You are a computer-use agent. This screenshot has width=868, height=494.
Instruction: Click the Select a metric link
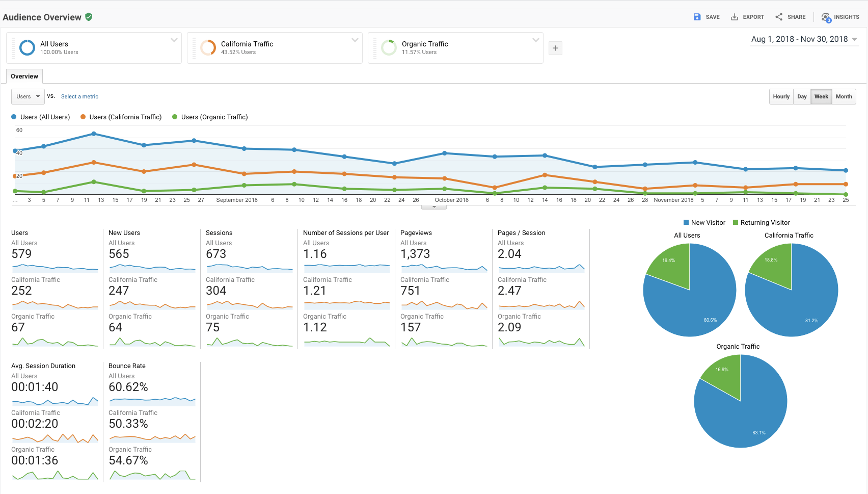79,96
